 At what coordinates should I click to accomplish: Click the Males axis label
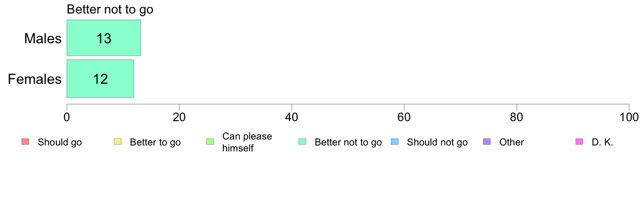43,38
